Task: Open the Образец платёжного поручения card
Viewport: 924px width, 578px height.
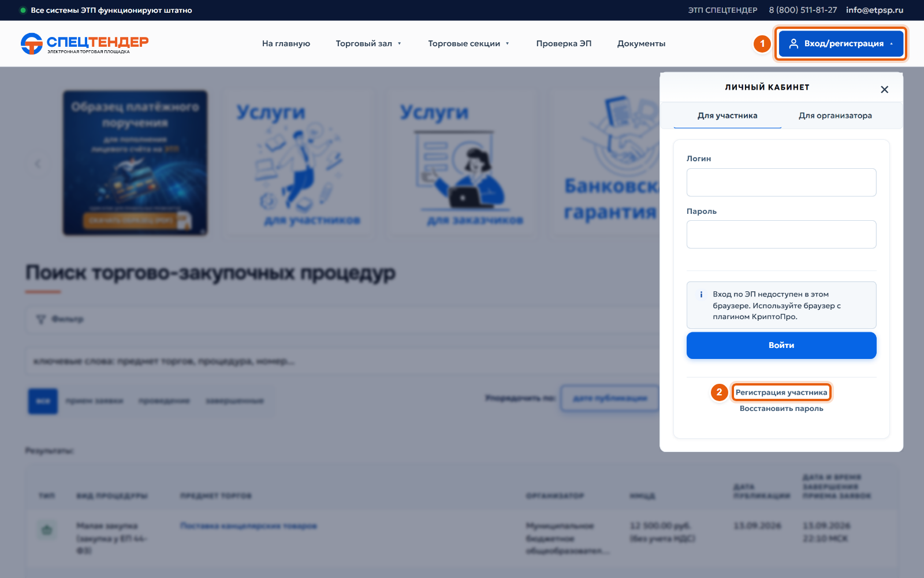Action: pos(135,162)
